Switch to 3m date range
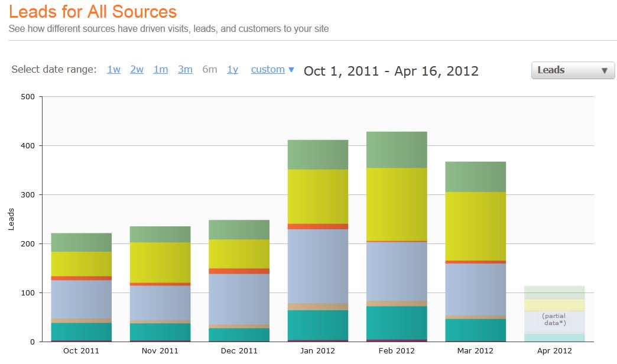Image resolution: width=617 pixels, height=364 pixels. click(185, 70)
